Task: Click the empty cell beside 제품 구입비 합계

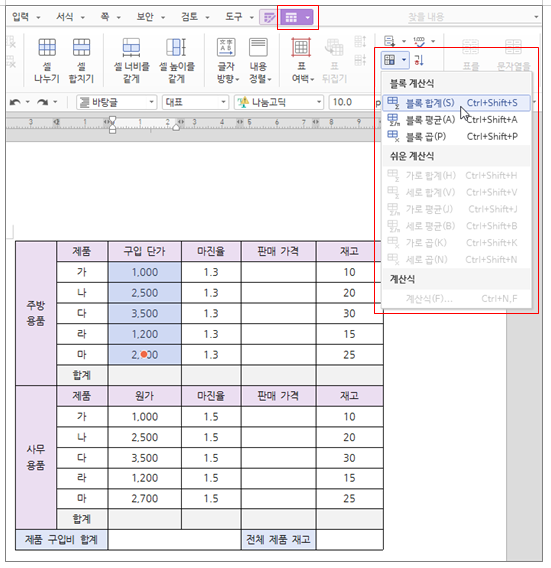Action: 174,540
